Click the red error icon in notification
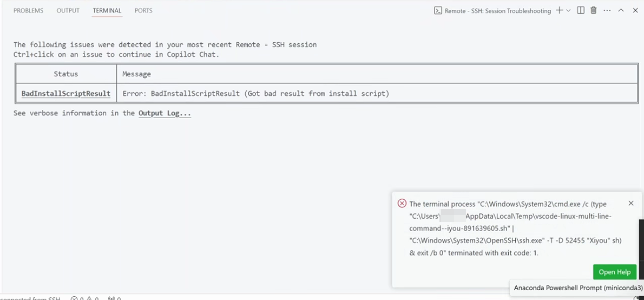644x300 pixels. click(x=402, y=204)
